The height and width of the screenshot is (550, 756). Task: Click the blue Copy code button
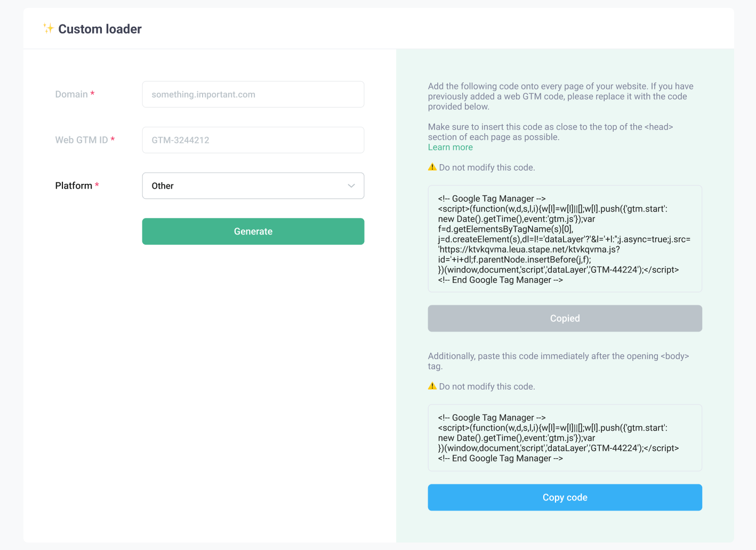point(565,497)
